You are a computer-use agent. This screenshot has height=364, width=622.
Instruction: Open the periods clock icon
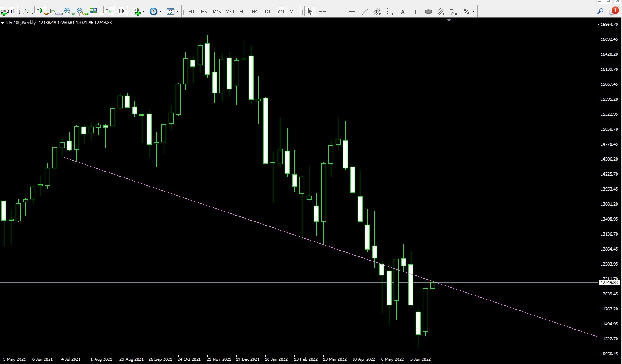153,11
